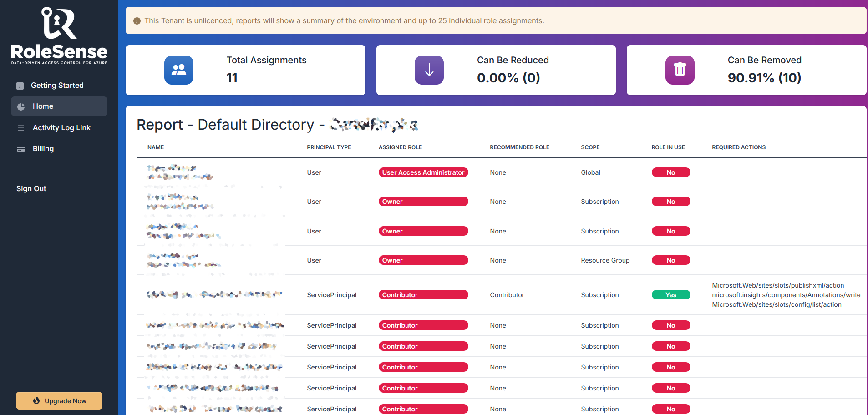
Task: Click the Upgrade Now button
Action: click(59, 401)
